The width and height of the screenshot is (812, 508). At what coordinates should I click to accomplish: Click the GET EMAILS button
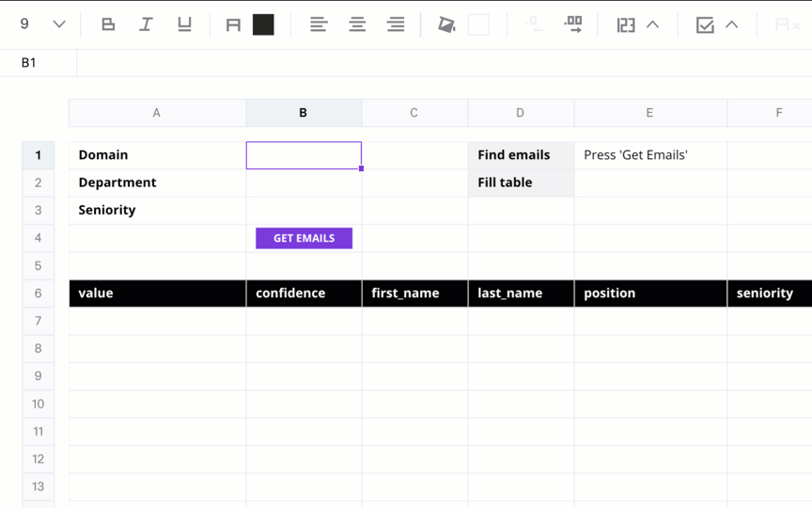click(x=304, y=238)
